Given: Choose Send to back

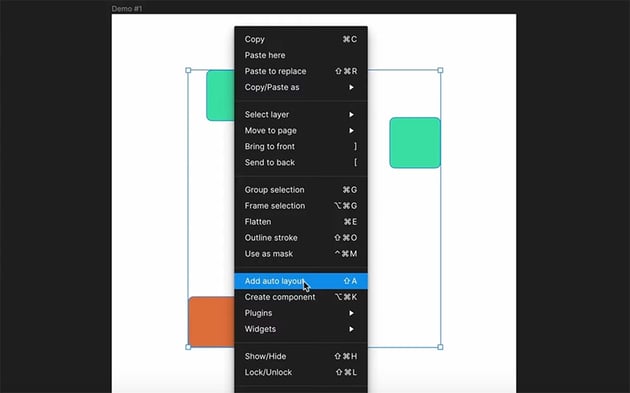Looking at the screenshot, I should coord(301,163).
